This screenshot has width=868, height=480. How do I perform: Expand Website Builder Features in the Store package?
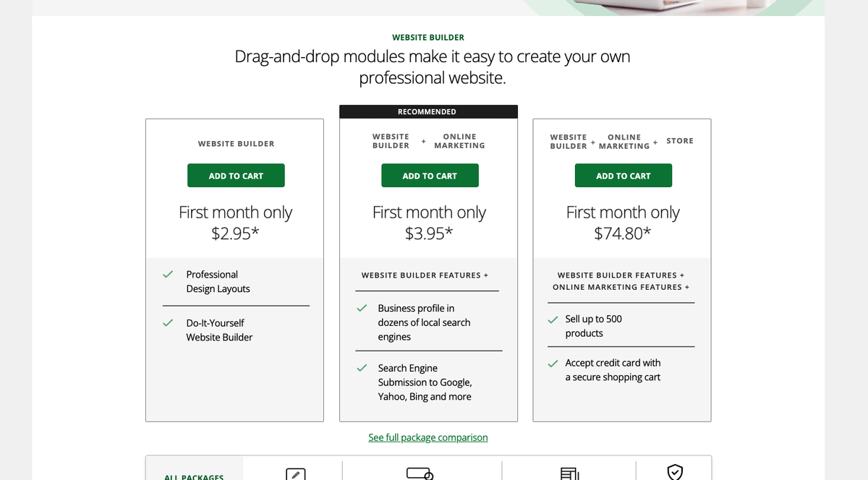click(x=621, y=275)
